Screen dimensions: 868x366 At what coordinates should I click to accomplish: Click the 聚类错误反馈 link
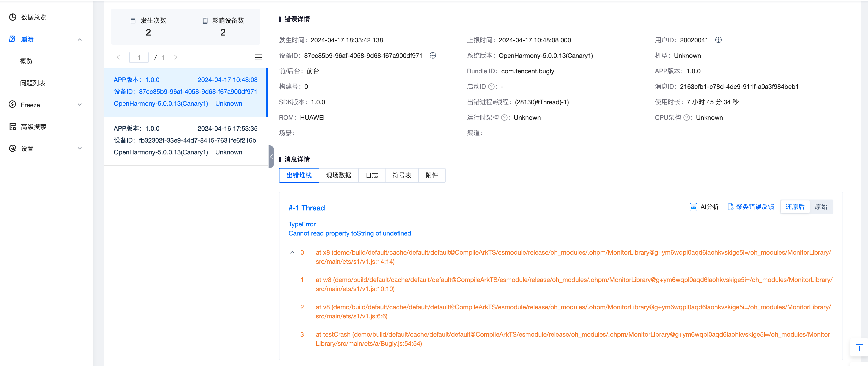point(755,207)
